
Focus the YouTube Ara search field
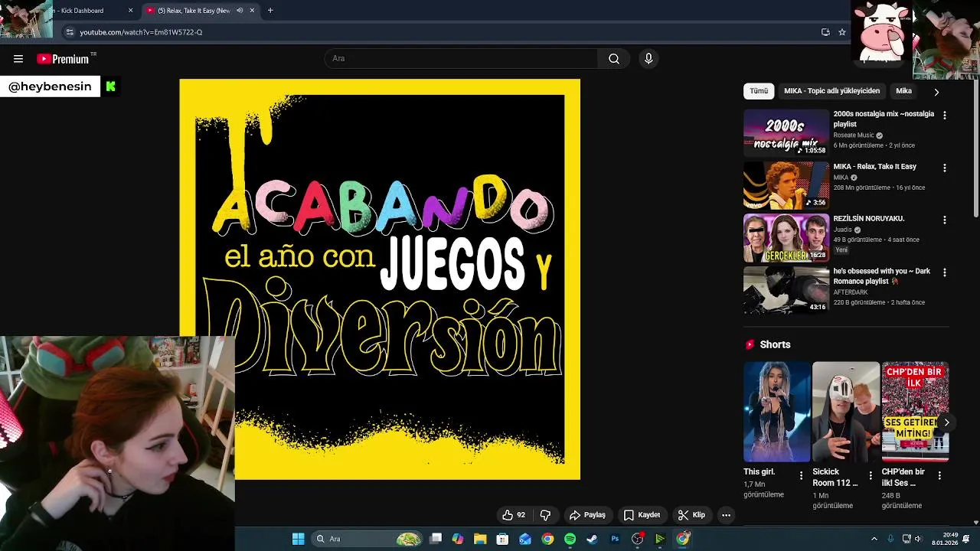click(462, 59)
